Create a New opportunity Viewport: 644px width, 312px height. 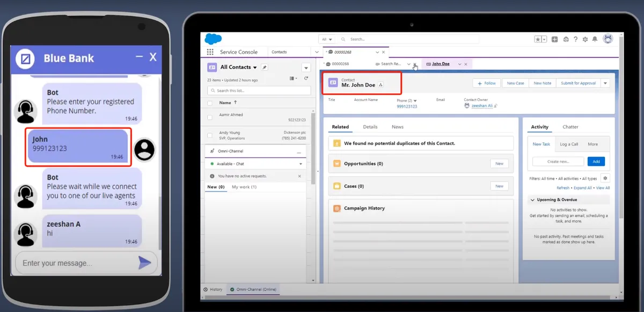499,164
